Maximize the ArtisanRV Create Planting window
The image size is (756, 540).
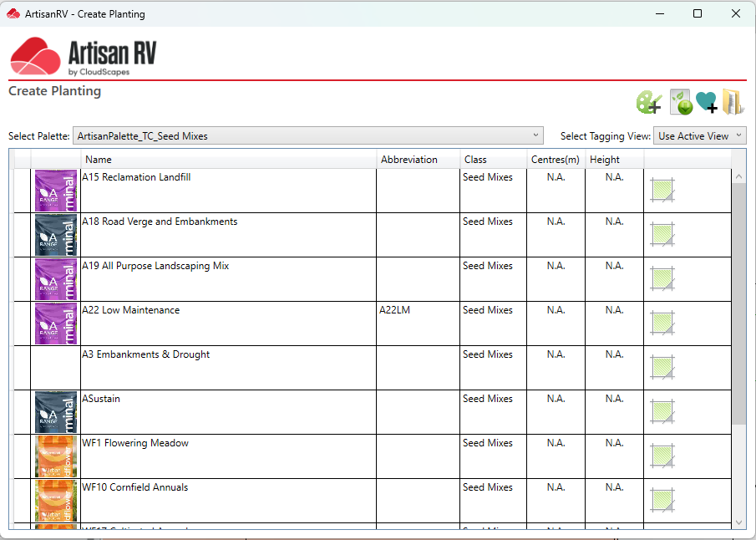coord(698,13)
